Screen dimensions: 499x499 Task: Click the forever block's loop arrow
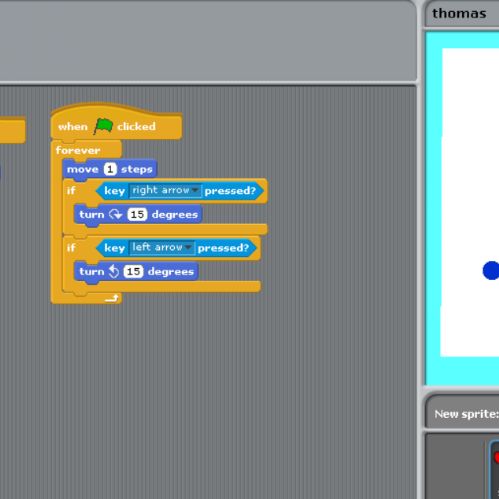tap(112, 298)
